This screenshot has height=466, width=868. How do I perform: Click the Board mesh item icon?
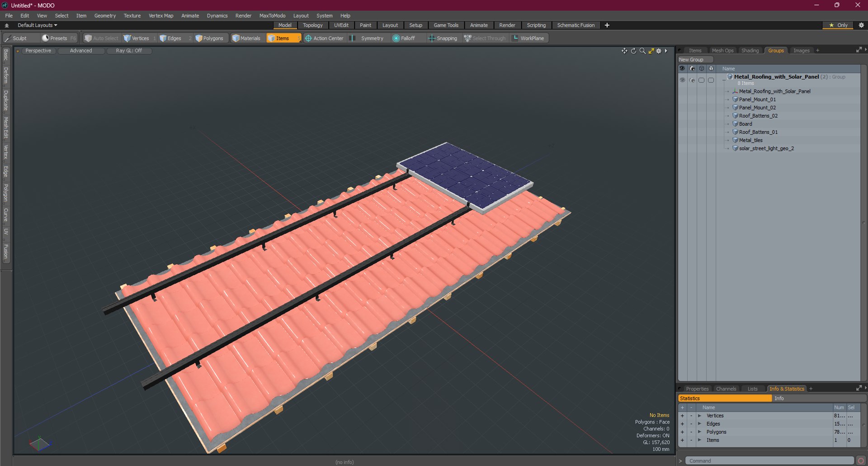pyautogui.click(x=735, y=124)
